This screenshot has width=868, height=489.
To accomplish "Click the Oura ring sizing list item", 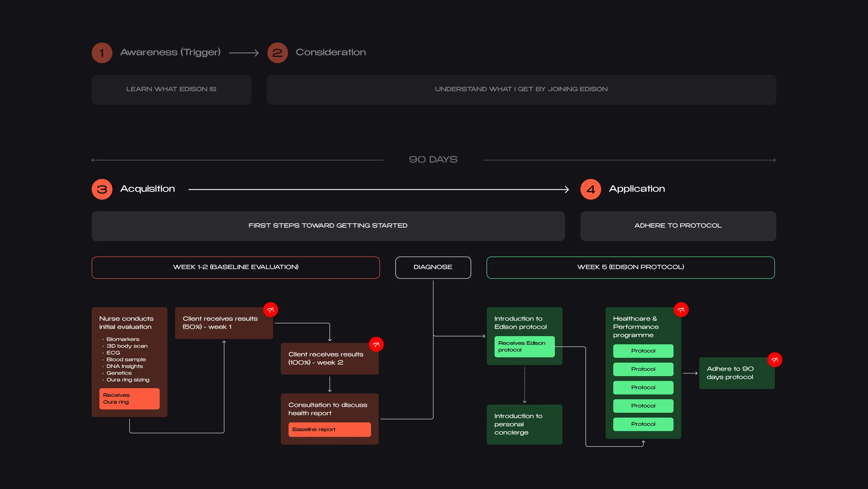I will click(128, 379).
